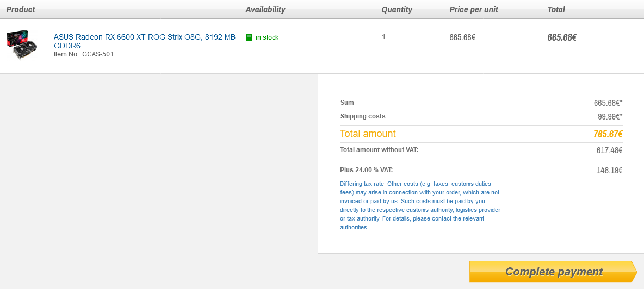The width and height of the screenshot is (644, 289).
Task: Click the Complete payment button
Action: [553, 272]
